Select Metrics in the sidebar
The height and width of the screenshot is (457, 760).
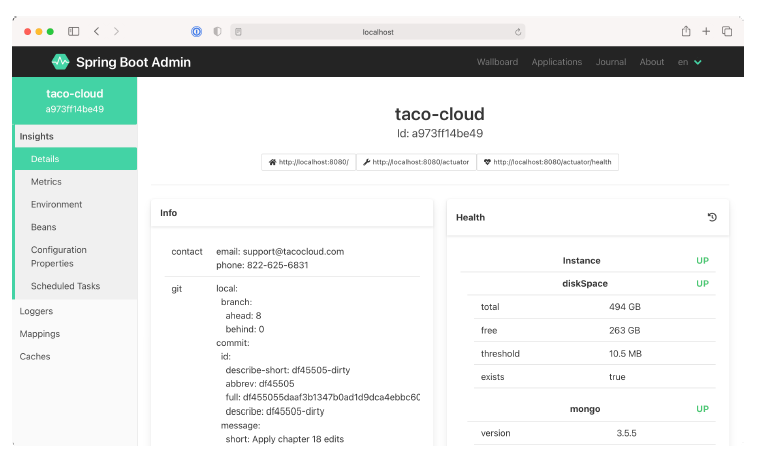coord(46,182)
